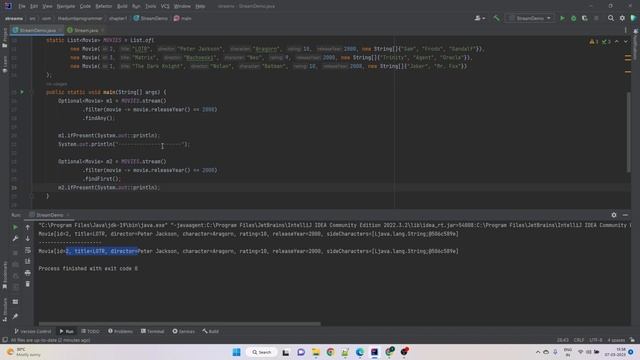Image resolution: width=640 pixels, height=360 pixels.
Task: Click editor vertical scrollbar
Action: tap(629, 132)
